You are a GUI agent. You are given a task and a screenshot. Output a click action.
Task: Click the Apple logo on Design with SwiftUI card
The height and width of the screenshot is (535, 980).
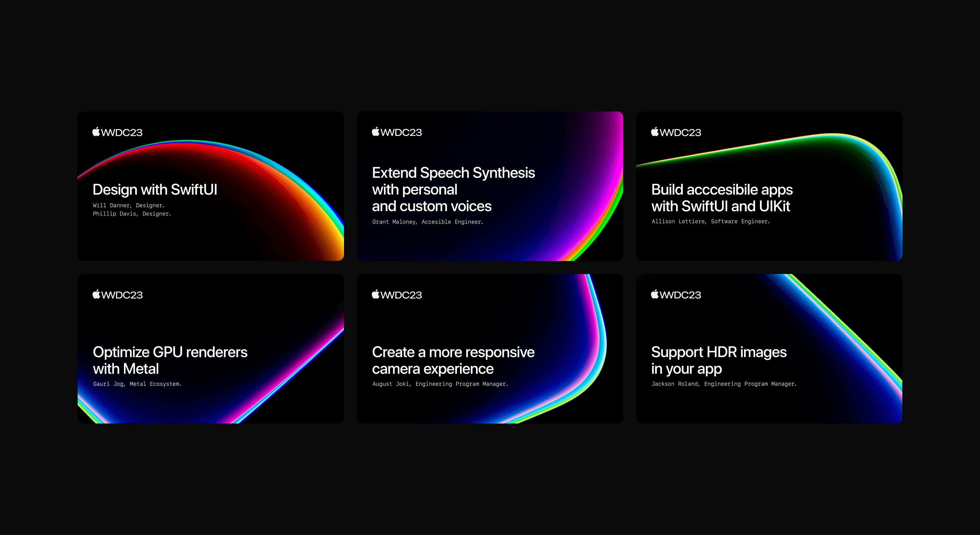coord(96,132)
